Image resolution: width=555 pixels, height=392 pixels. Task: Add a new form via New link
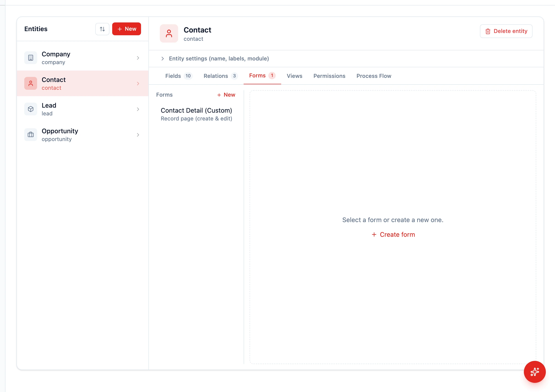pos(226,95)
